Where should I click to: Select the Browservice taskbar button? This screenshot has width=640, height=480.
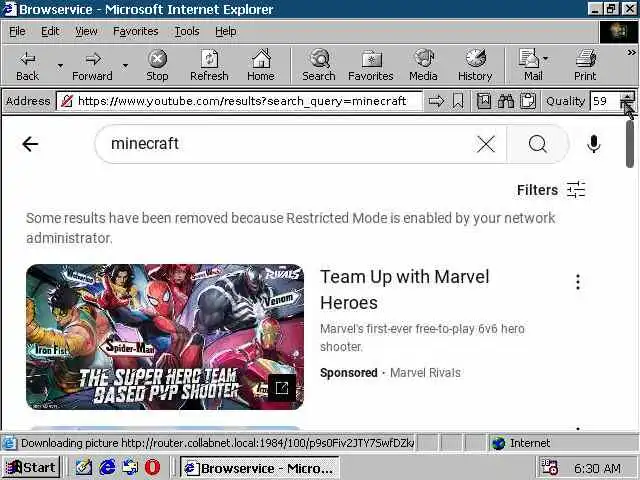tap(259, 468)
